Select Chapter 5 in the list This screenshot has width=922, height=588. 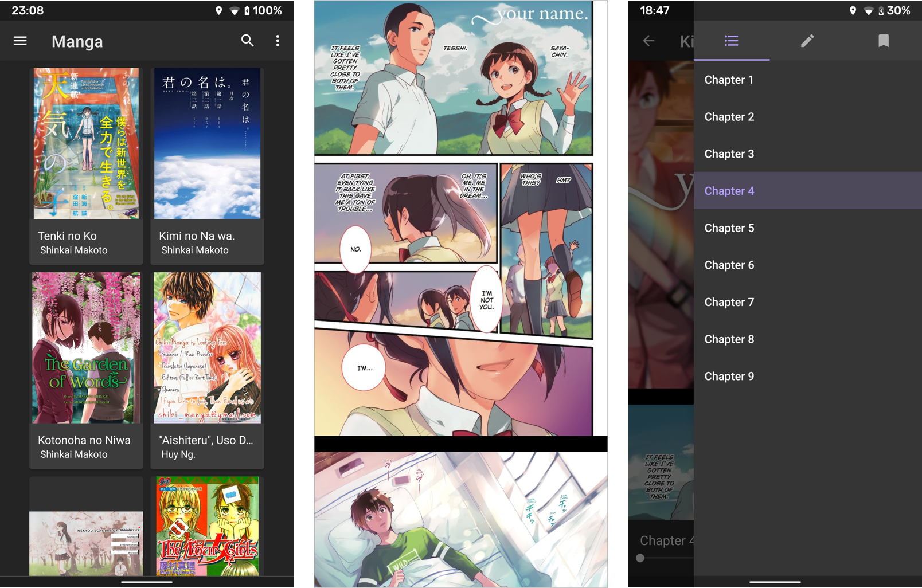click(x=808, y=228)
